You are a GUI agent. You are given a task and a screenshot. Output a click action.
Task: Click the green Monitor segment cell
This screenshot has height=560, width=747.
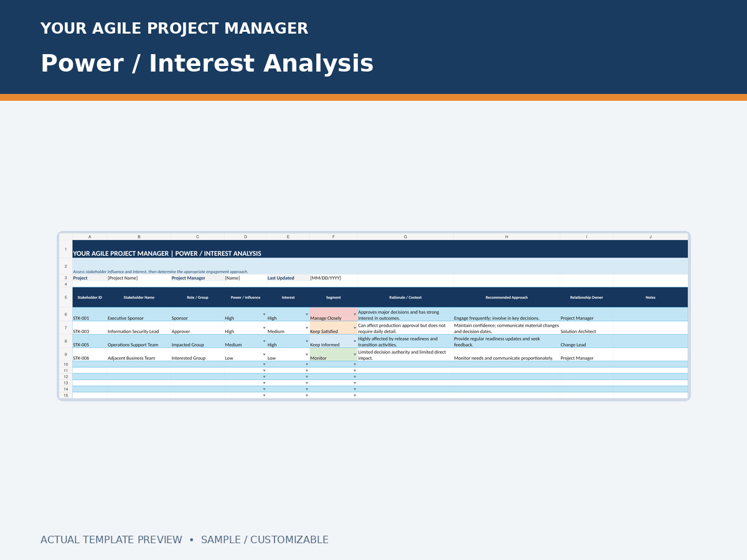pos(334,355)
